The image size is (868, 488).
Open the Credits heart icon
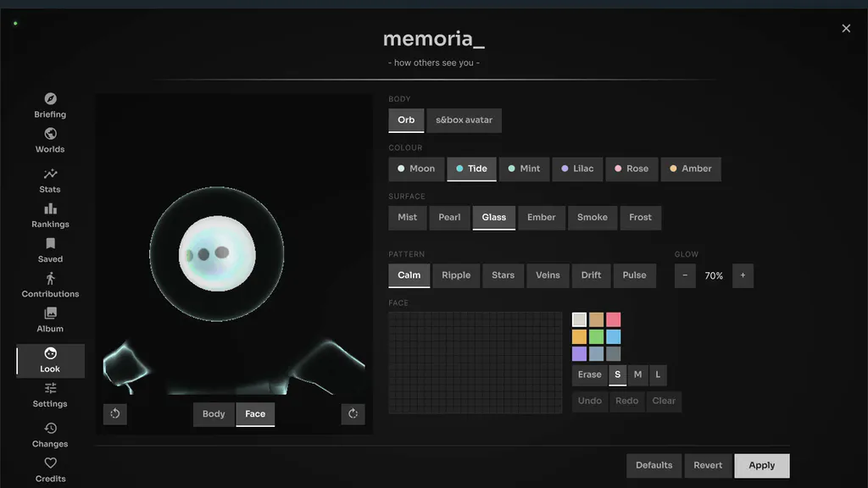50,463
